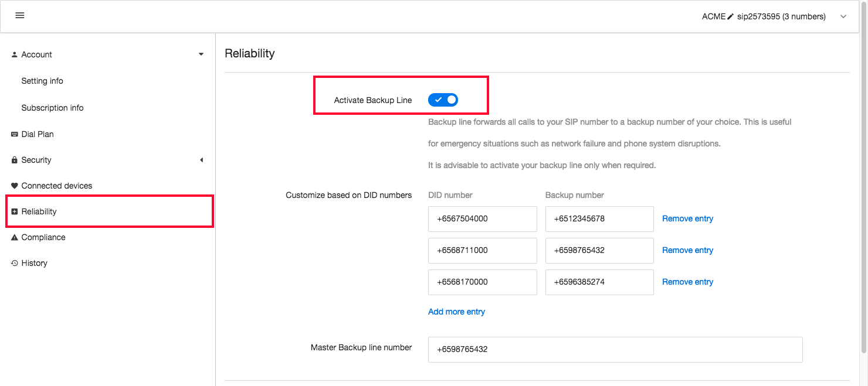Remove entry for +6568711000
Viewport: 868px width, 386px height.
(x=687, y=250)
